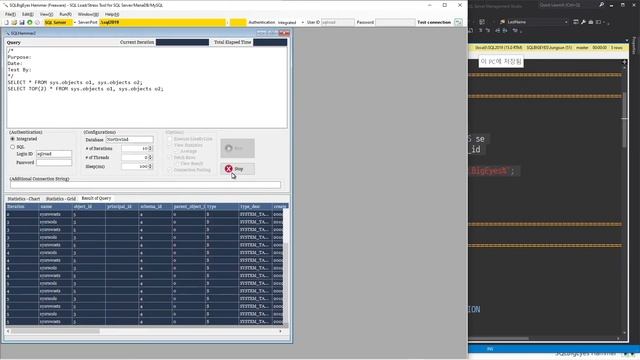This screenshot has height=360, width=640.
Task: Click the Additional Connection String field
Action: point(145,185)
